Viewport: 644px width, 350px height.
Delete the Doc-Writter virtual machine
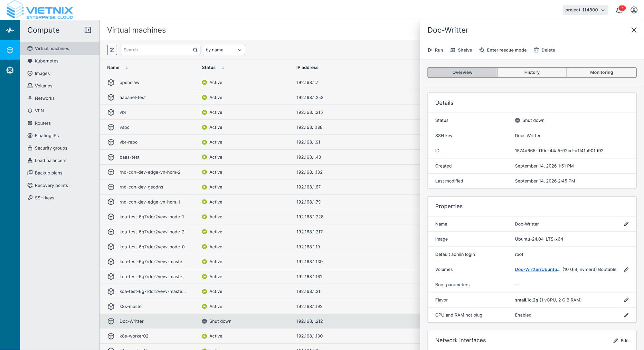click(x=545, y=50)
